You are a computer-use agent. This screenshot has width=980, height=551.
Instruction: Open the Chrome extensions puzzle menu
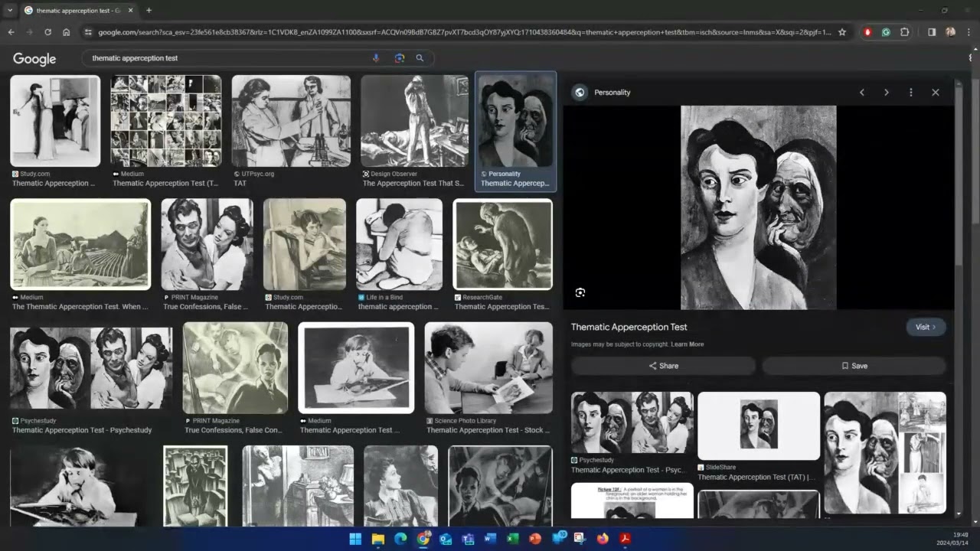tap(904, 32)
